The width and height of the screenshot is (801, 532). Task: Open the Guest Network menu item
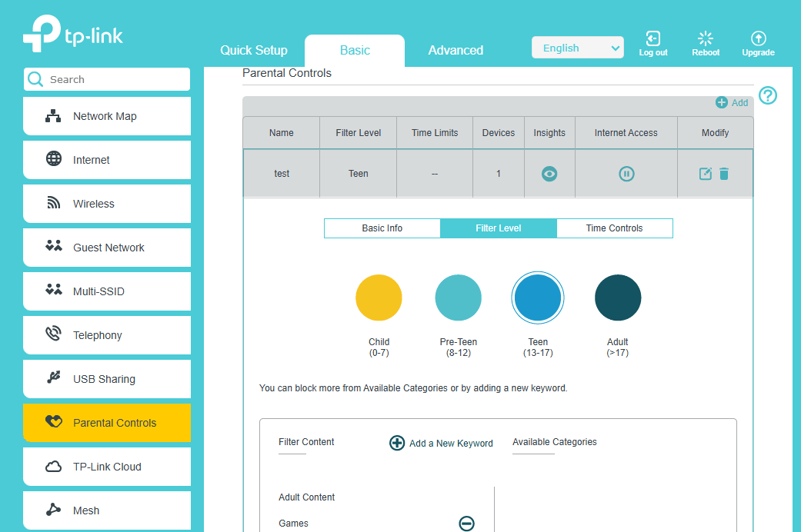coord(107,248)
